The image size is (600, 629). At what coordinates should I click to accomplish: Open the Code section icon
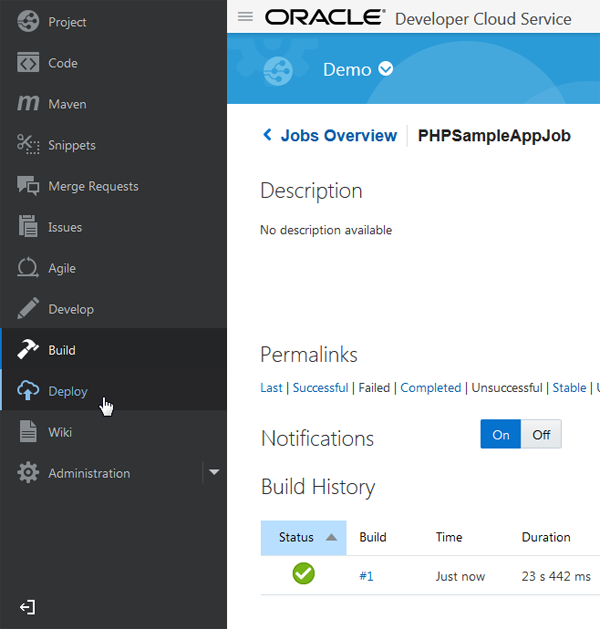click(x=28, y=63)
